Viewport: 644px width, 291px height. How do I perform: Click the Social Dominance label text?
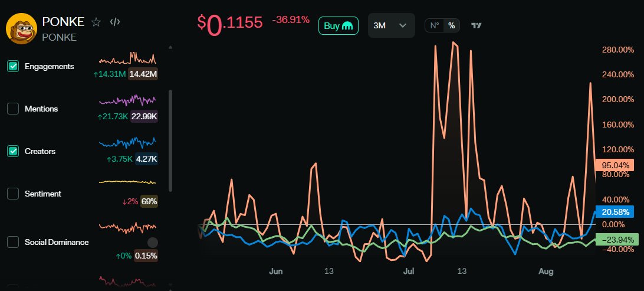point(57,242)
